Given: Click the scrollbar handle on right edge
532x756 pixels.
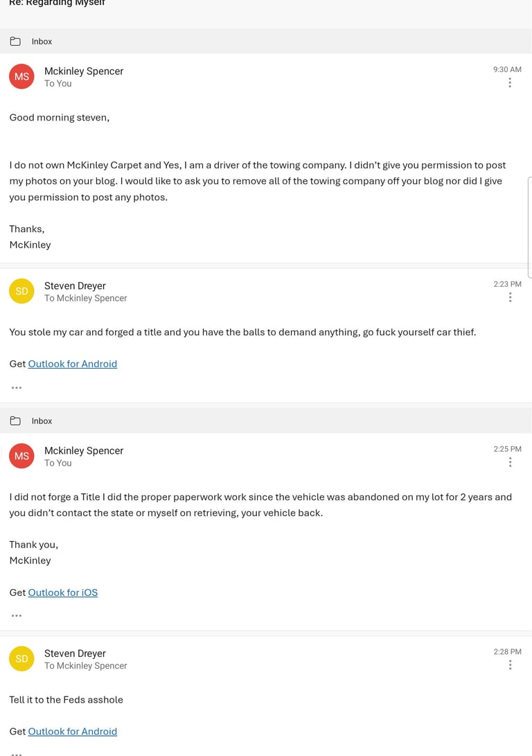Looking at the screenshot, I should pyautogui.click(x=530, y=227).
